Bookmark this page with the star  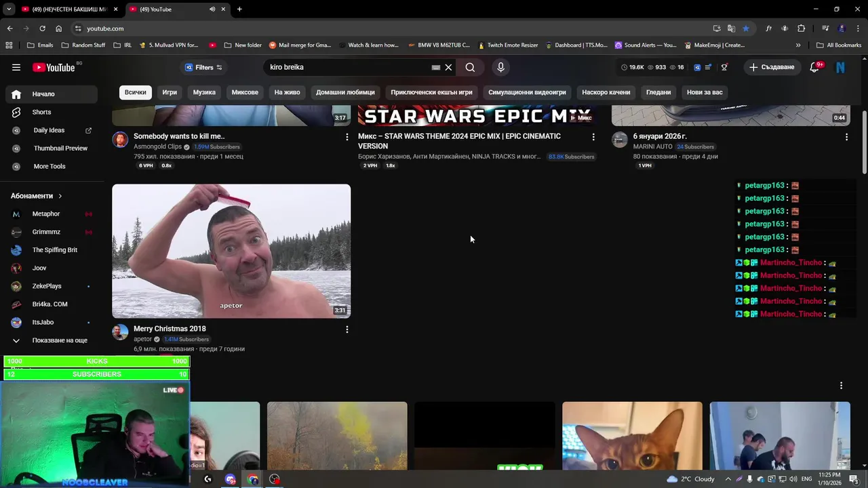(746, 28)
